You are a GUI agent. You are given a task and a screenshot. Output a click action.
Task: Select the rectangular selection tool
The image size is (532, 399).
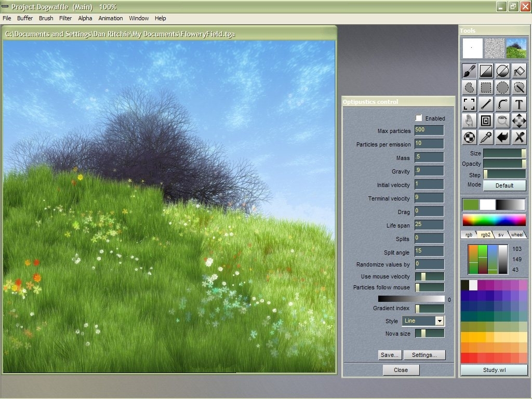click(x=486, y=87)
